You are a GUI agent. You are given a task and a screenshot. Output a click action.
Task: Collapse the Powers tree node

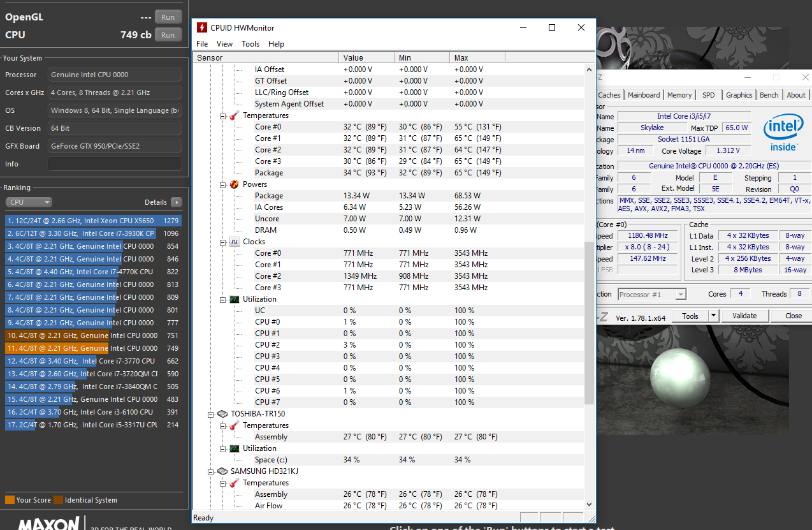(223, 185)
